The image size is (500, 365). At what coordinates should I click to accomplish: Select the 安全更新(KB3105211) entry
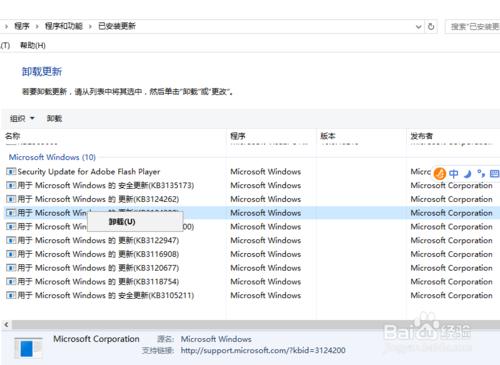106,295
